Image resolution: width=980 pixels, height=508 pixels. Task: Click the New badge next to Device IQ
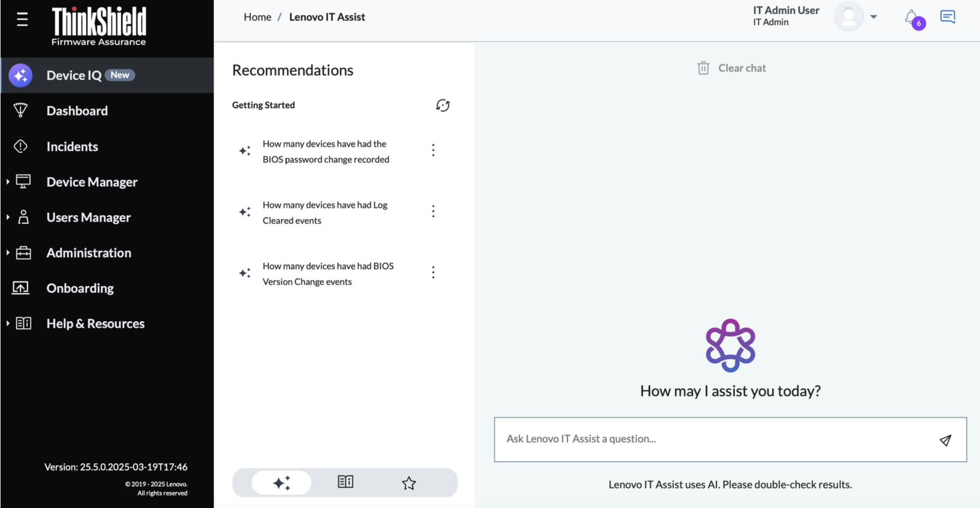pos(120,75)
